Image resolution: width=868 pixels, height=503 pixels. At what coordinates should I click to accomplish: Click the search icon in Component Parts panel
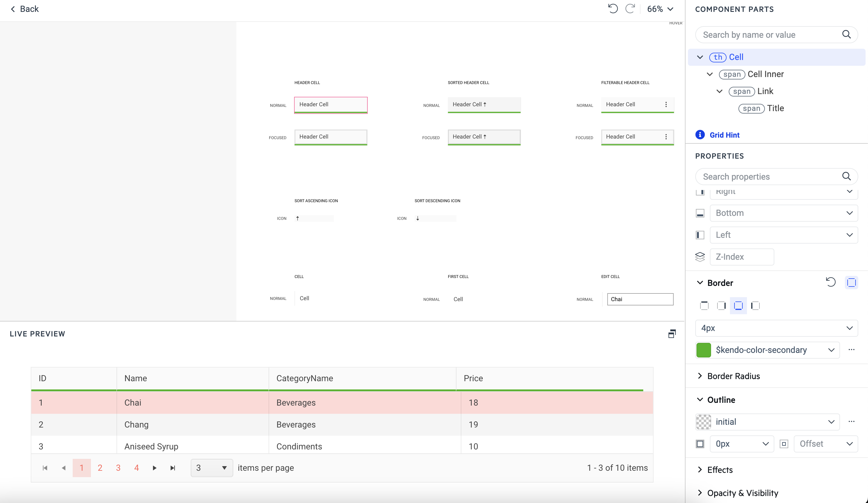coord(847,34)
